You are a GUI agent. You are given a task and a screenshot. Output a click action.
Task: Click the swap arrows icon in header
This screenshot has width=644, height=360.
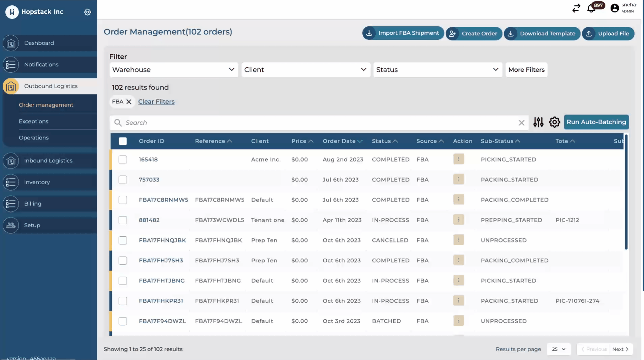(576, 8)
